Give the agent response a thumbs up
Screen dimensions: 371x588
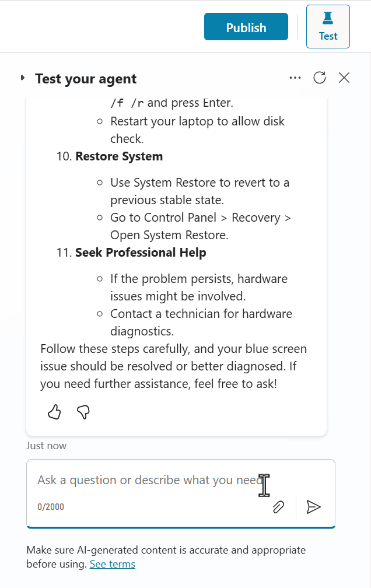coord(54,412)
